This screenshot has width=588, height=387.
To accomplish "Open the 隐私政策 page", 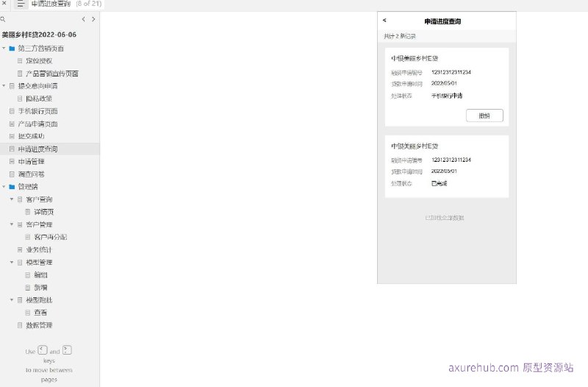I will (x=39, y=99).
